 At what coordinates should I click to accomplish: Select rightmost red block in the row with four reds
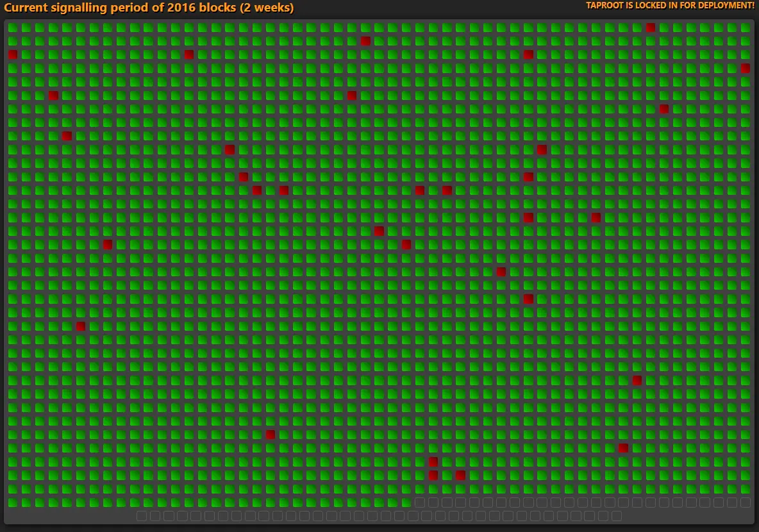tap(447, 190)
